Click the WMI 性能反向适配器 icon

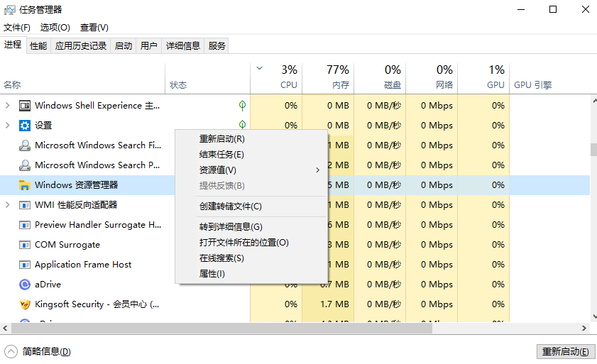pos(25,205)
